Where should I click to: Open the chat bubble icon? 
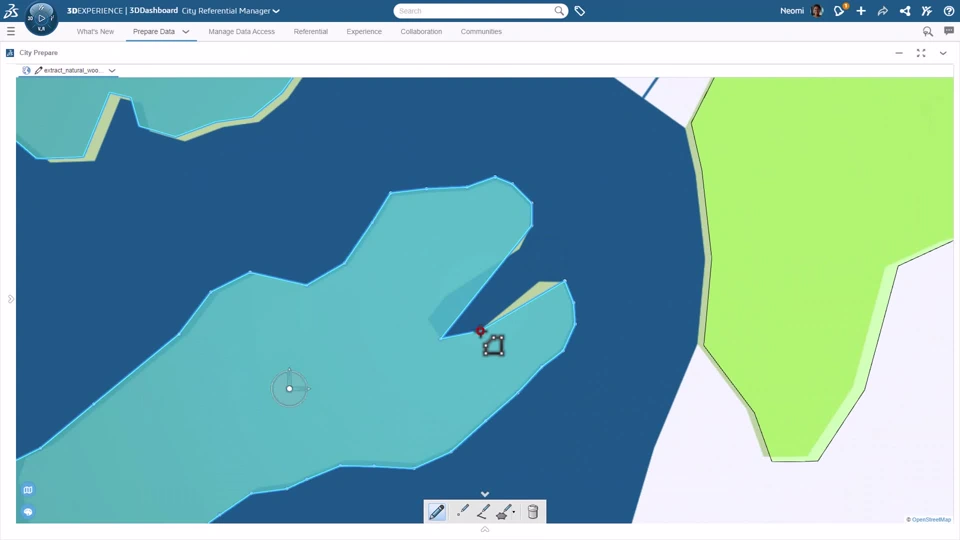[x=949, y=31]
